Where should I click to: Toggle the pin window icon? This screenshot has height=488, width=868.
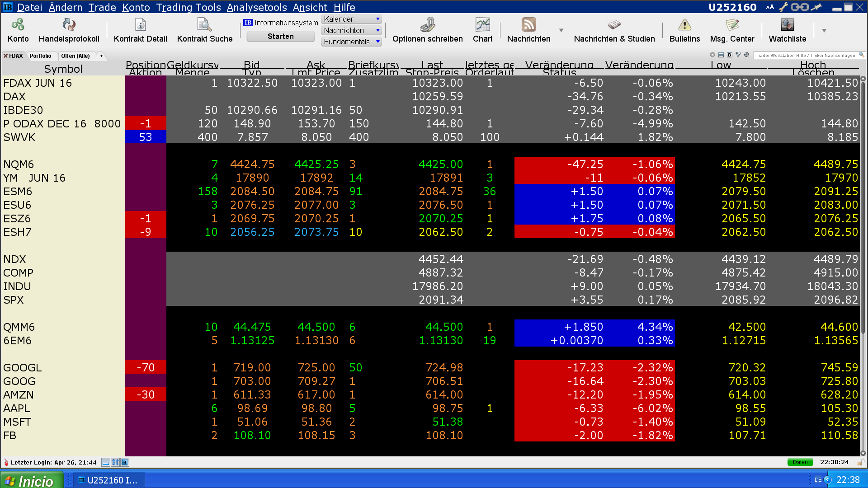point(816,7)
